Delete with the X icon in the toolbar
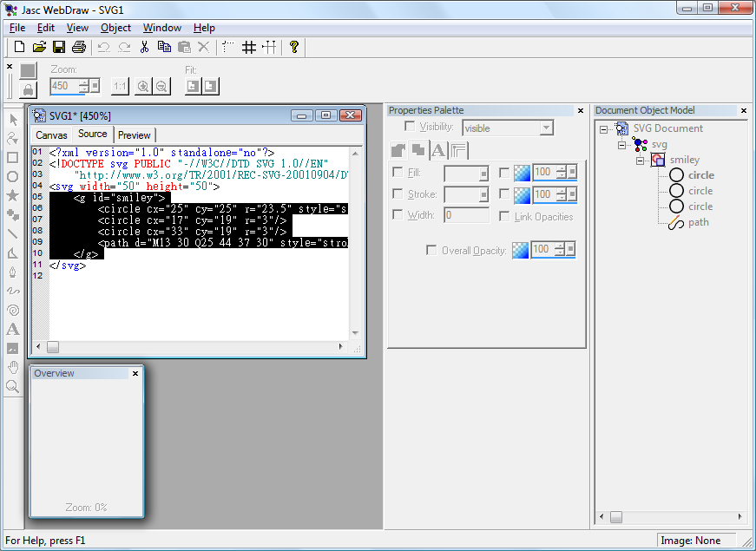Screen dimensions: 756x551 [204, 47]
